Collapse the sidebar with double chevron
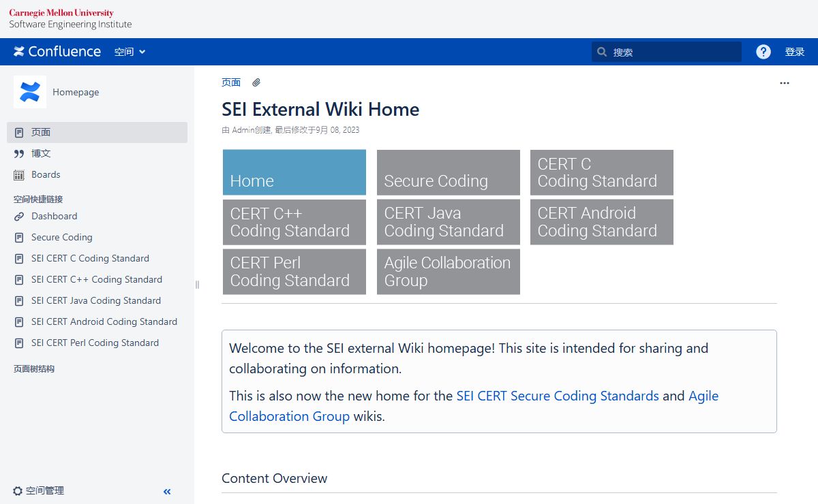The width and height of the screenshot is (818, 504). point(167,492)
